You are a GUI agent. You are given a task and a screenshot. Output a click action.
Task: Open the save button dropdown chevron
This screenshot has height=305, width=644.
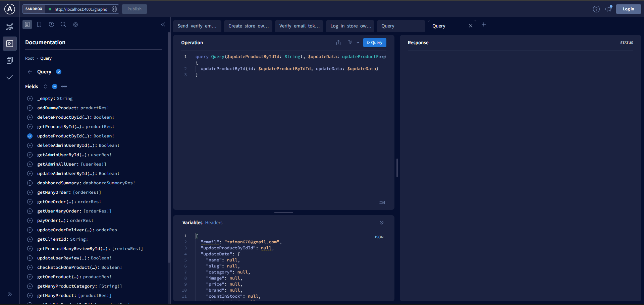(x=358, y=43)
